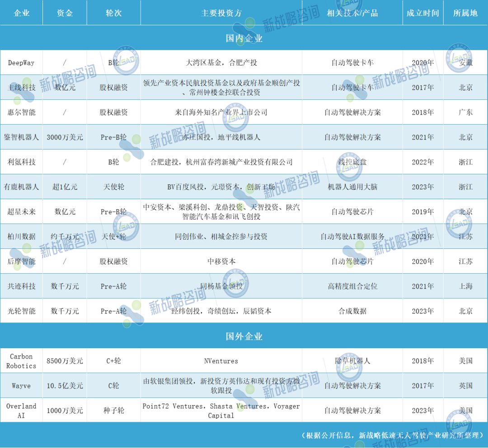Select the 国内企业 section banner
Screen dimensions: 488x448
click(244, 38)
